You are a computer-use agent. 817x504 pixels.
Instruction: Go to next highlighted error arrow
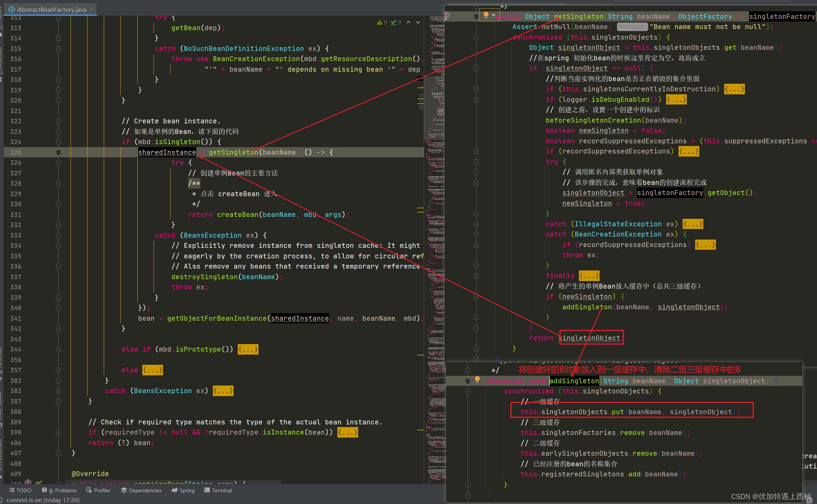click(x=418, y=23)
